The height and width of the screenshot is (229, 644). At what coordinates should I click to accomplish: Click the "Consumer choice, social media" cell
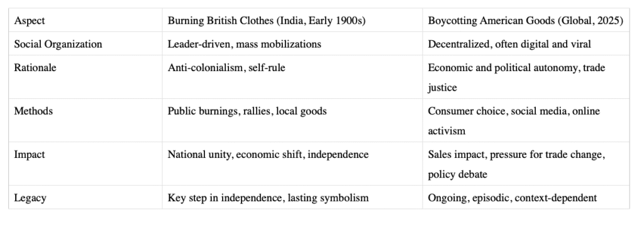pyautogui.click(x=526, y=120)
